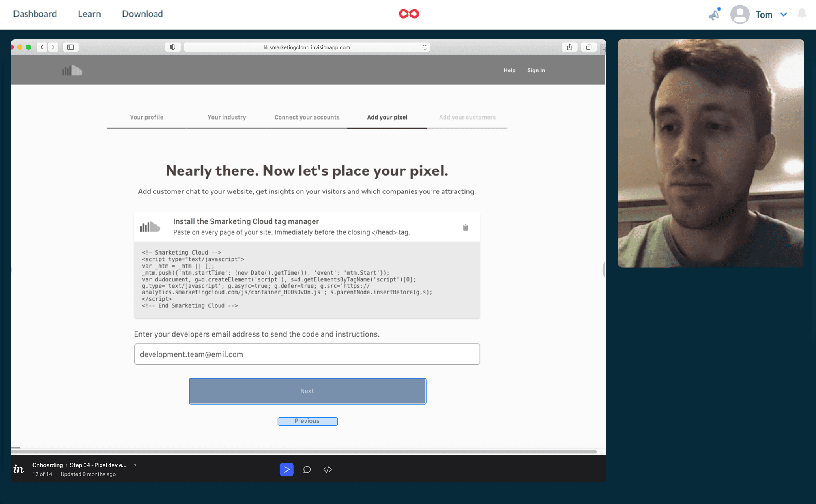Viewport: 816px width, 504px height.
Task: Click 'Install the Smarketing Cloud tag manager' title
Action: coord(246,221)
